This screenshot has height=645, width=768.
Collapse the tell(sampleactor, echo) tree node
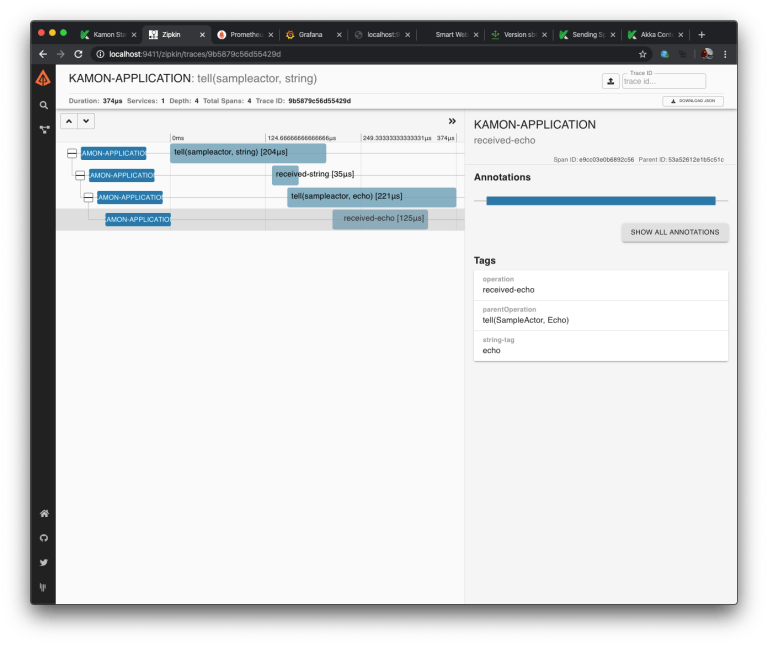tap(88, 197)
